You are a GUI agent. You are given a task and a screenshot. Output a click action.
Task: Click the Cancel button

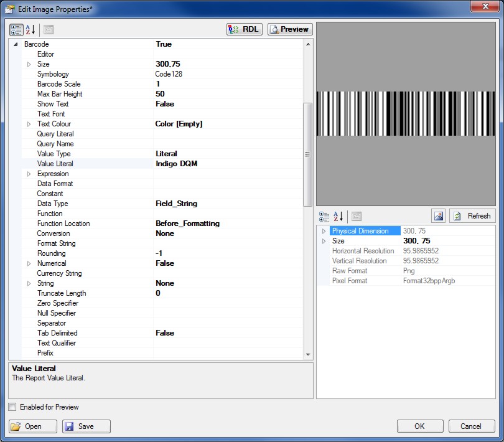[x=470, y=426]
